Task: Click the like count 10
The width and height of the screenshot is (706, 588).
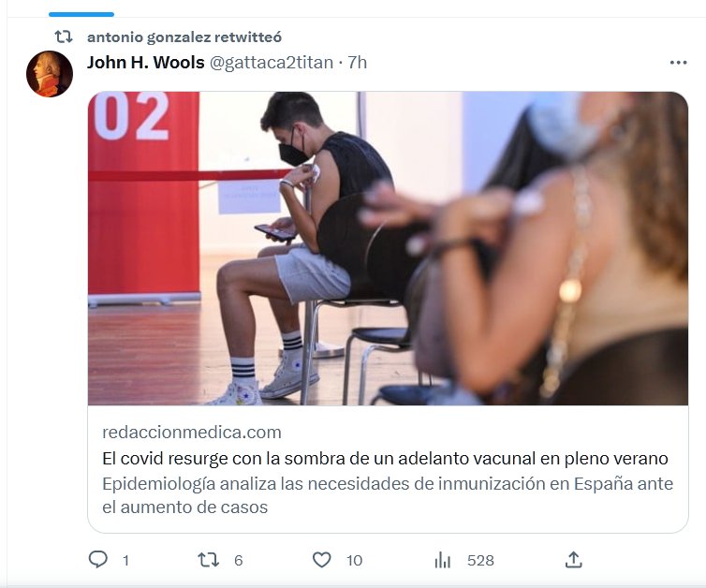Action: pos(354,561)
